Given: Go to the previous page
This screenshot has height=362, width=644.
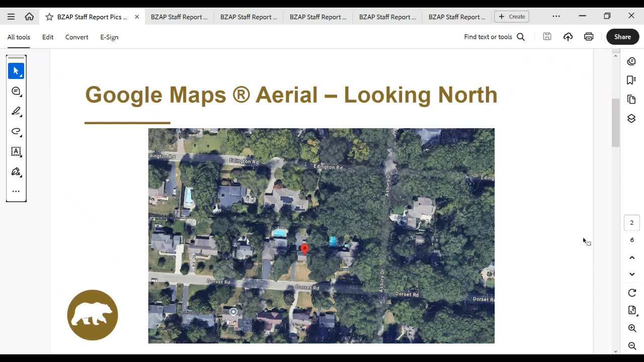Looking at the screenshot, I should tap(632, 257).
